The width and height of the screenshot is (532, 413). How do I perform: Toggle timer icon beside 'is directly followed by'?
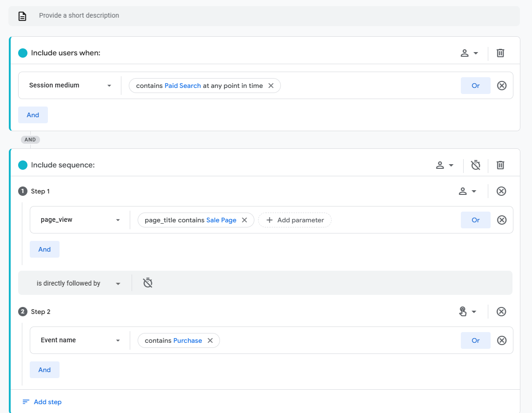[148, 283]
